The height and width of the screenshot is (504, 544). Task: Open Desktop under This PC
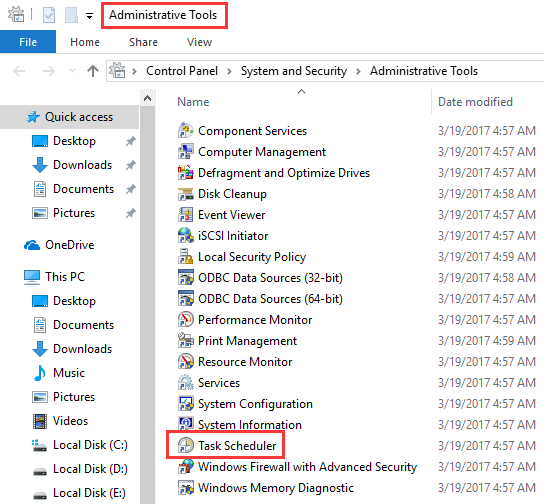pos(74,301)
